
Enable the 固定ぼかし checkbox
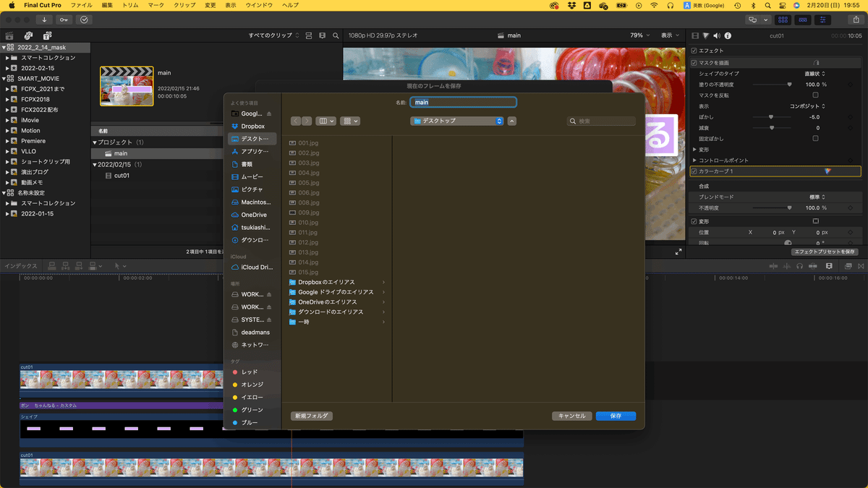(816, 138)
